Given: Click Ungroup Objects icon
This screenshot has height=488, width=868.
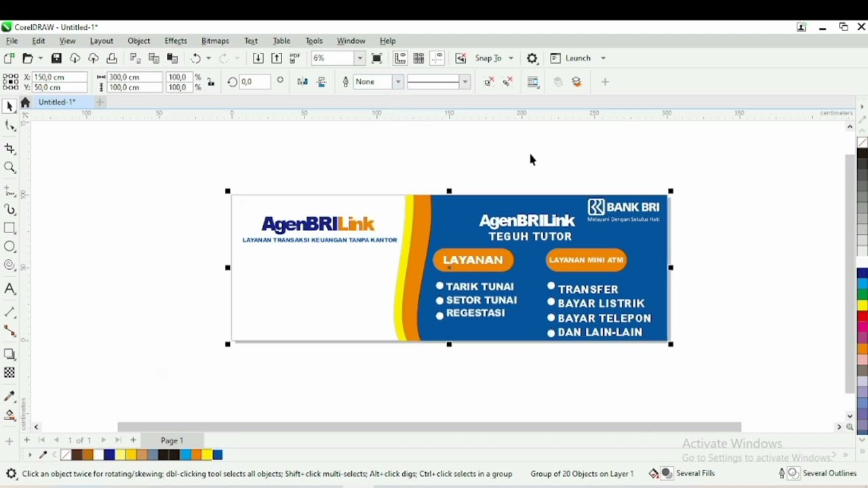Looking at the screenshot, I should tap(489, 82).
